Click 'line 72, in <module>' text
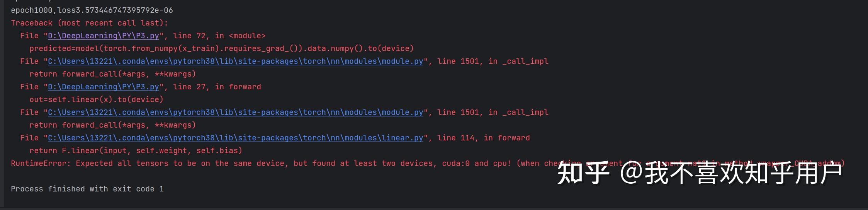Screen dimensions: 868x210 pos(219,36)
